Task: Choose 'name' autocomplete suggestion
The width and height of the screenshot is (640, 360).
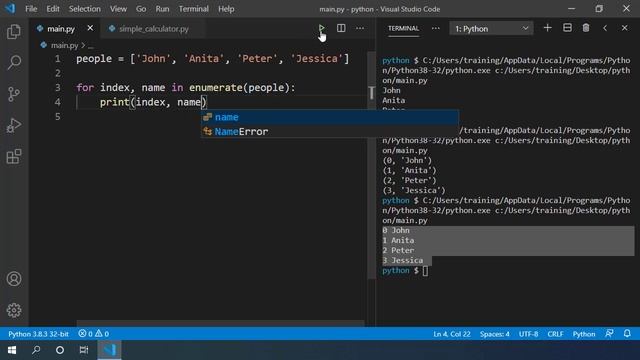Action: coord(330,117)
